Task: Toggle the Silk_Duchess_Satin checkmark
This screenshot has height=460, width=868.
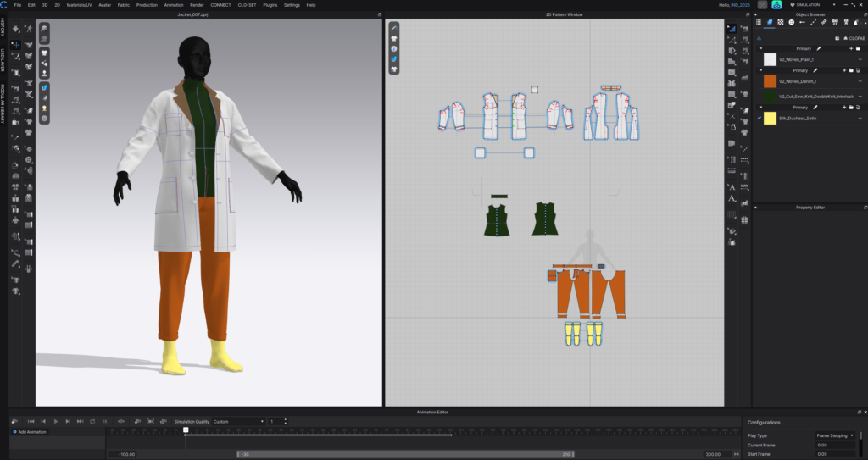Action: click(x=759, y=118)
